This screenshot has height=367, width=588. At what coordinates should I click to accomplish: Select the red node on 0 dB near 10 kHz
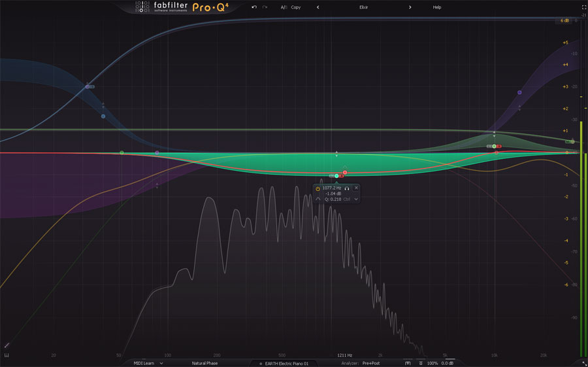coord(497,152)
